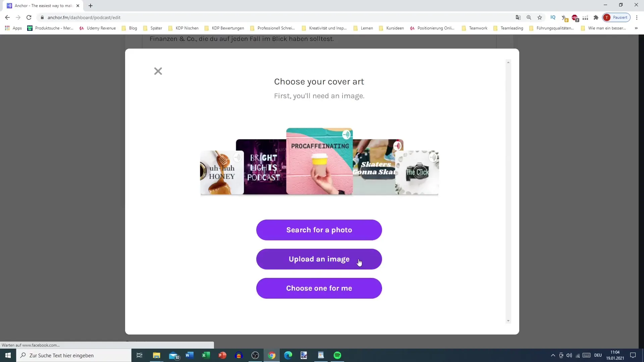Click the dialog scrollbar up arrow
644x362 pixels.
[x=508, y=62]
